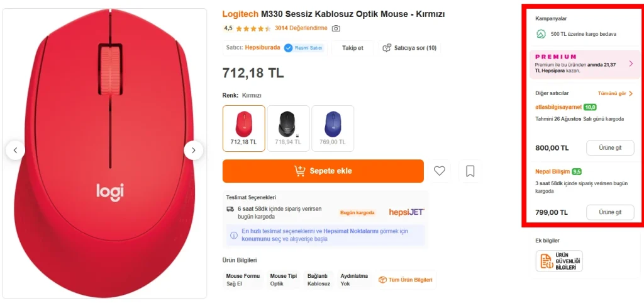Click the bookmark save-to-list icon
644x303 pixels.
[470, 171]
